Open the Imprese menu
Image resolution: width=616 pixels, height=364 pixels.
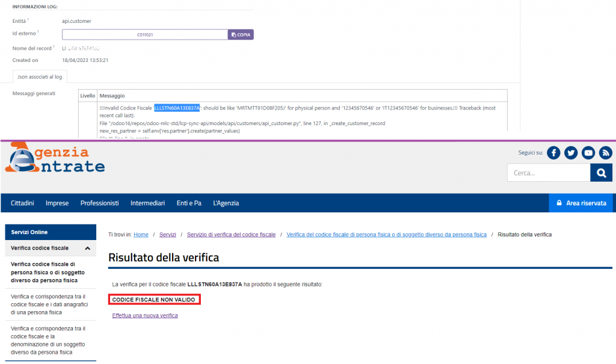(x=57, y=203)
